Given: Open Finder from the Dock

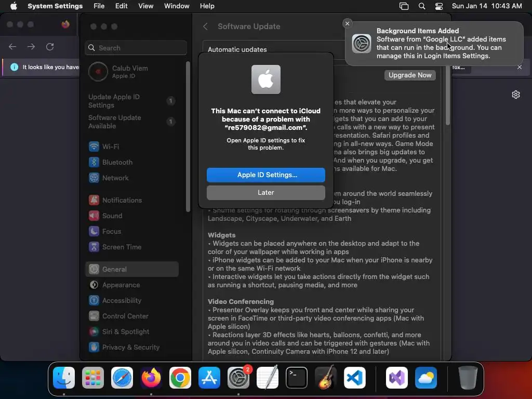Looking at the screenshot, I should pos(64,378).
